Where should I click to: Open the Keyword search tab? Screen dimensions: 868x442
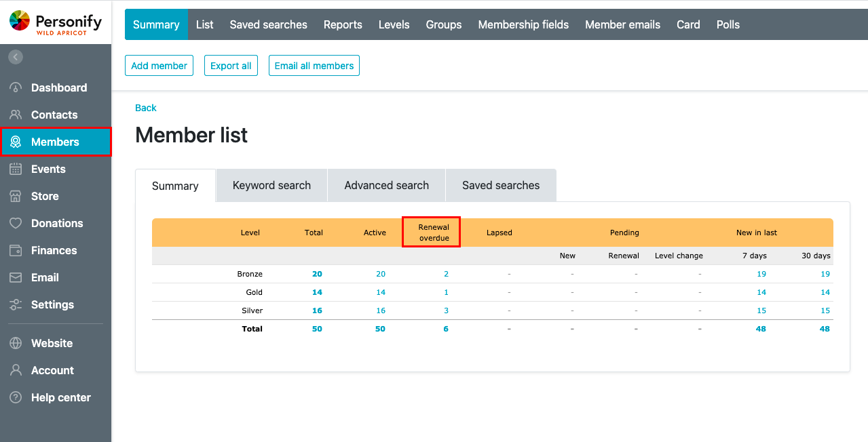[x=271, y=185]
